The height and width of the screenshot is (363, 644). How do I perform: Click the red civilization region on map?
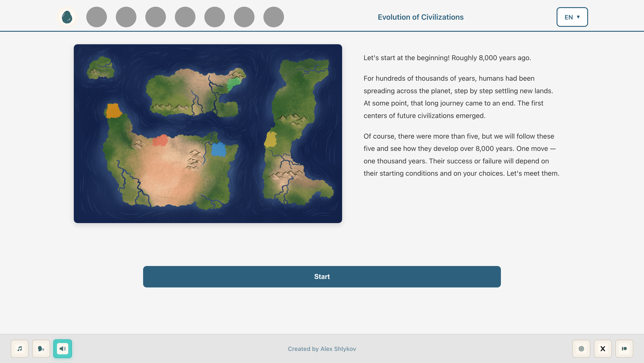(160, 141)
